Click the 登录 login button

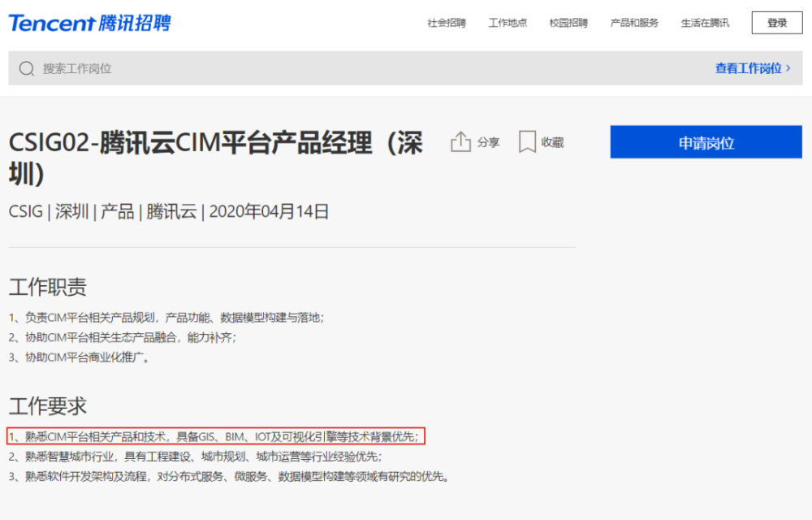click(777, 23)
